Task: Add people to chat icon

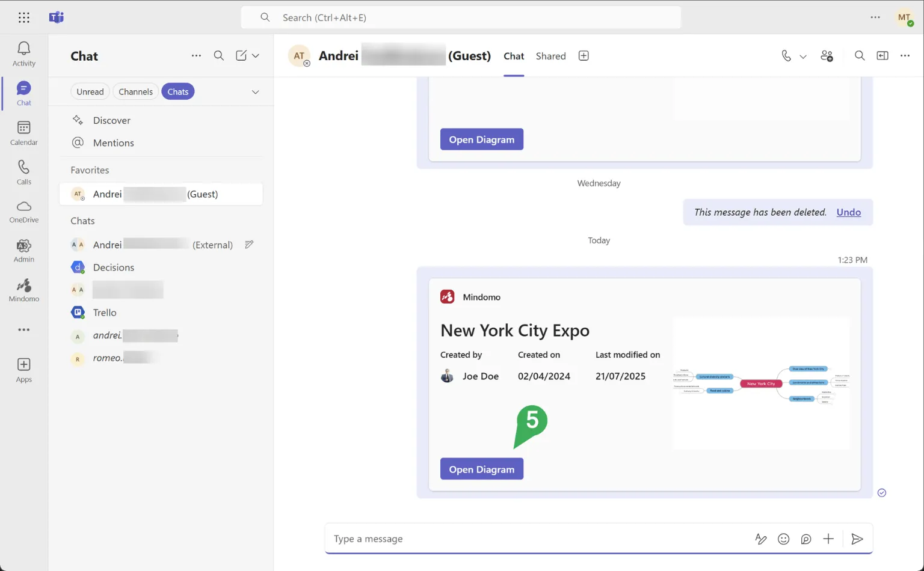Action: coord(827,56)
